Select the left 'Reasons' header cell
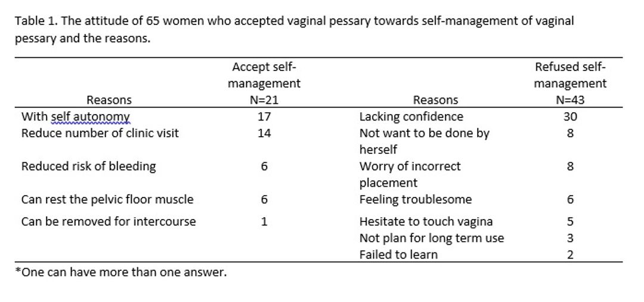644x302 pixels. 109,100
